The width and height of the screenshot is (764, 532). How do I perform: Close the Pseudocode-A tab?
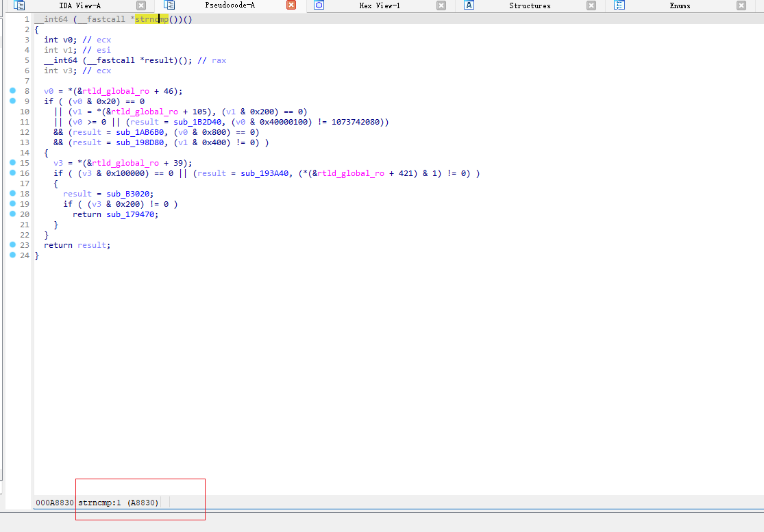(x=291, y=5)
